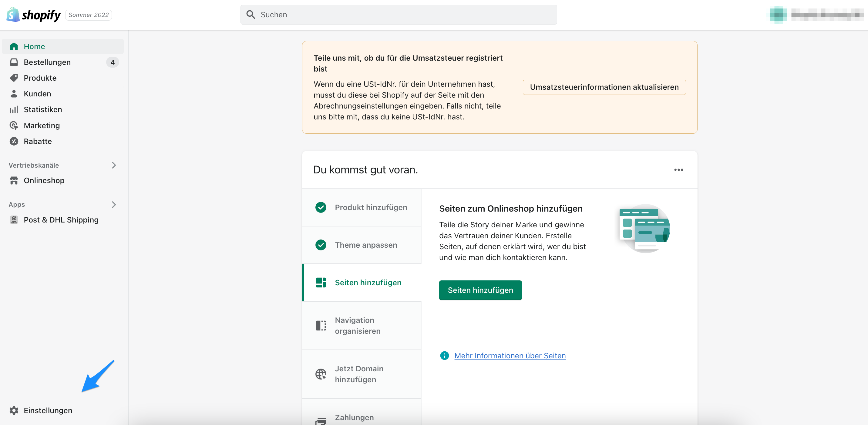Open Statistiken via its bar chart icon
This screenshot has height=425, width=868.
click(14, 109)
